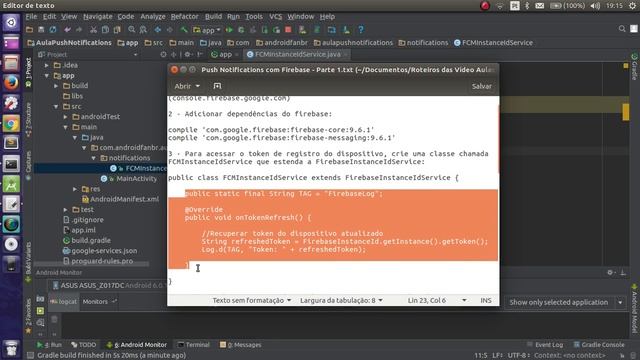640x360 pixels.
Task: Click the Open folder toolbar icon
Action: pos(29,29)
